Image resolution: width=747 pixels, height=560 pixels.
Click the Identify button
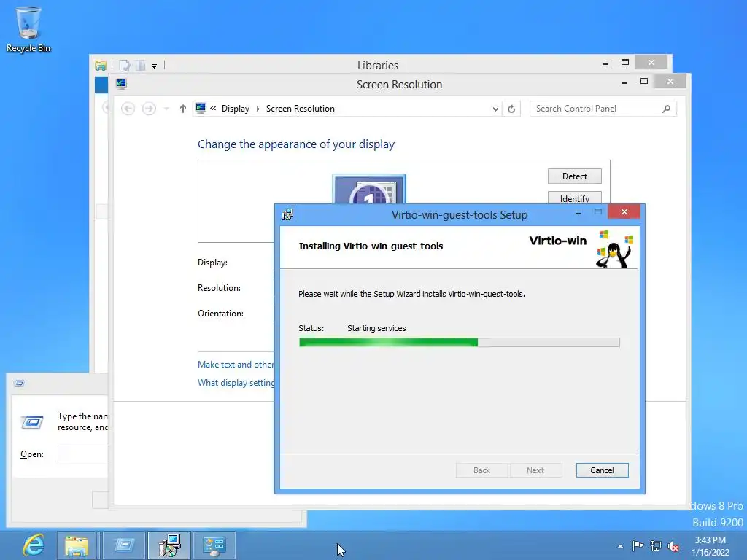(575, 198)
